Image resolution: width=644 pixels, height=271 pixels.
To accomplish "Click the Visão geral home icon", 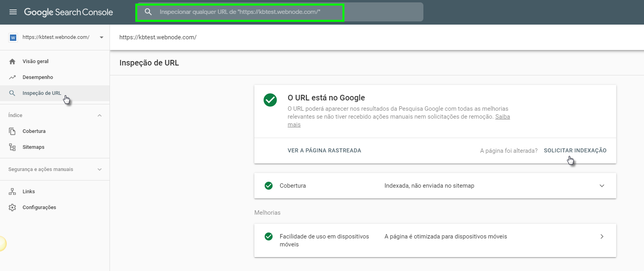I will click(x=12, y=62).
